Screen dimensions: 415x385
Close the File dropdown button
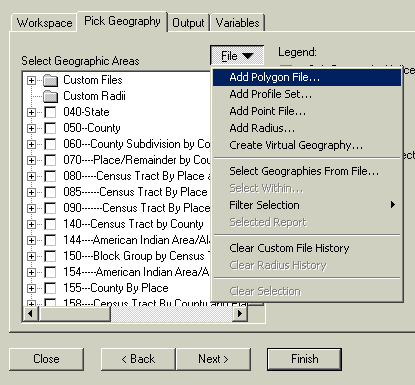(x=237, y=56)
